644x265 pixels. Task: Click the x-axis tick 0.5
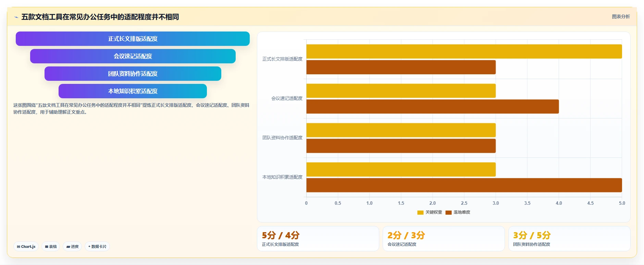[338, 203]
